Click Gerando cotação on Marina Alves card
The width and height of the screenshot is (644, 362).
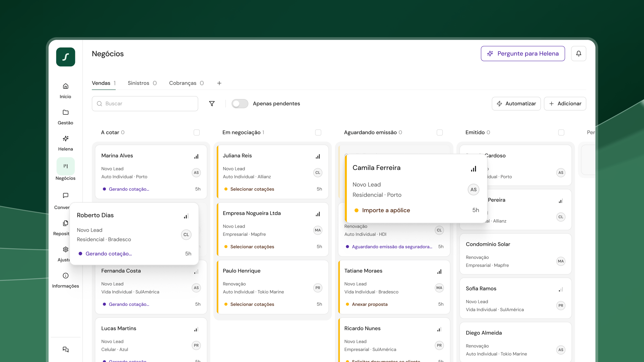pyautogui.click(x=129, y=189)
